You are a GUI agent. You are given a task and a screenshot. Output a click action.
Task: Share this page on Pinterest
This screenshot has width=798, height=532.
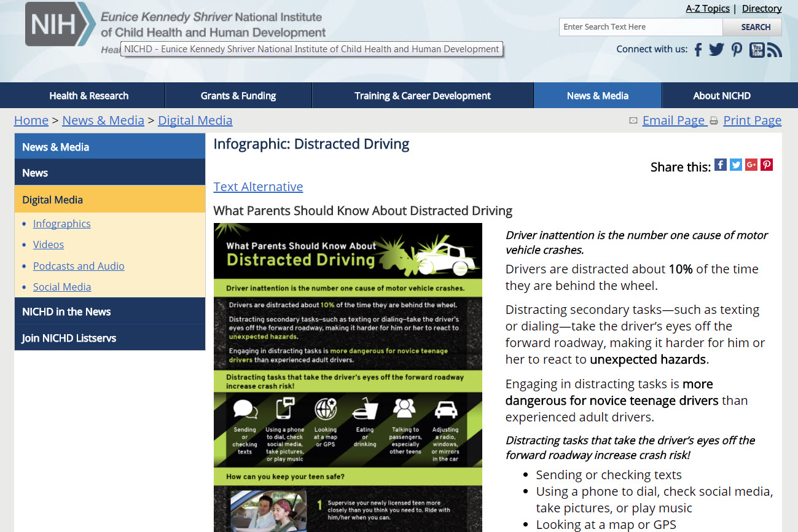tap(766, 165)
